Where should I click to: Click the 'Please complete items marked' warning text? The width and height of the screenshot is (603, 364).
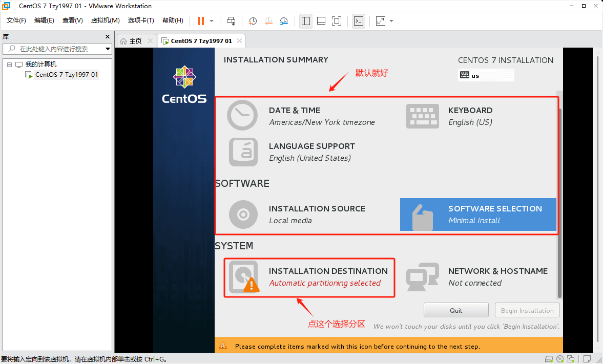357,346
